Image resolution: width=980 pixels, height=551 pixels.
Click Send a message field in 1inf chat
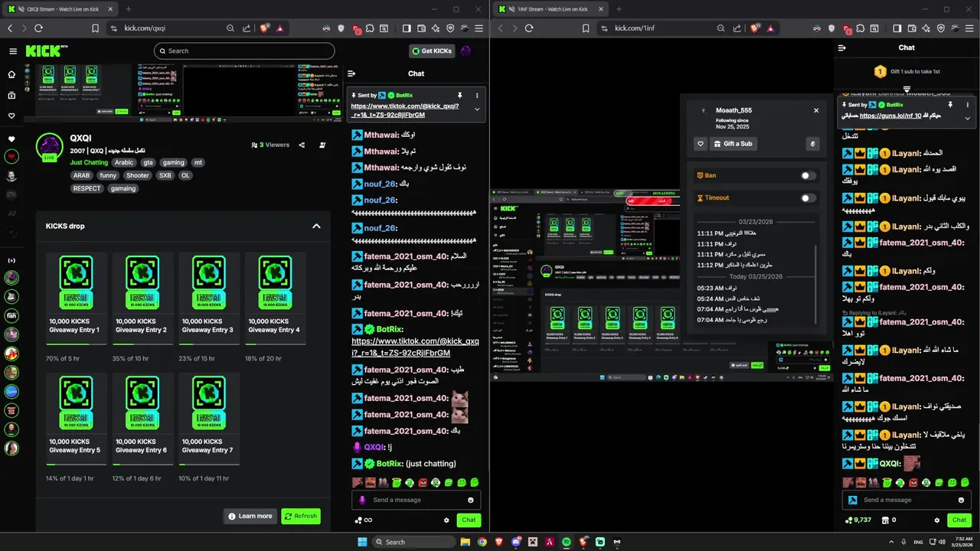click(x=907, y=500)
